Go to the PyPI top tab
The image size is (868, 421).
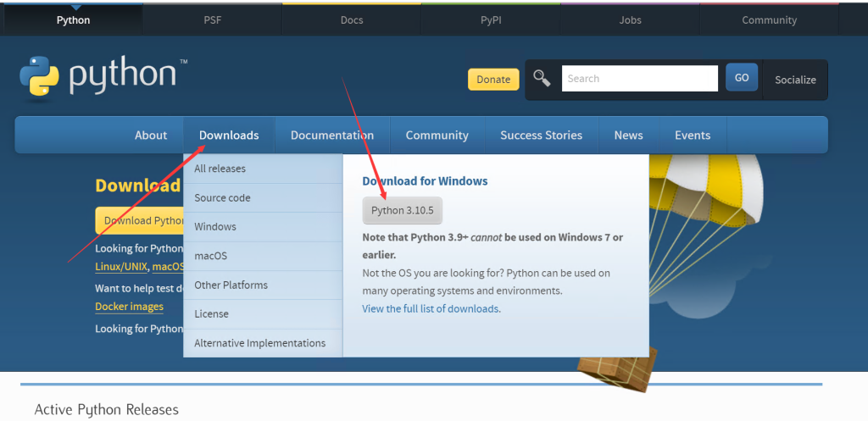491,20
